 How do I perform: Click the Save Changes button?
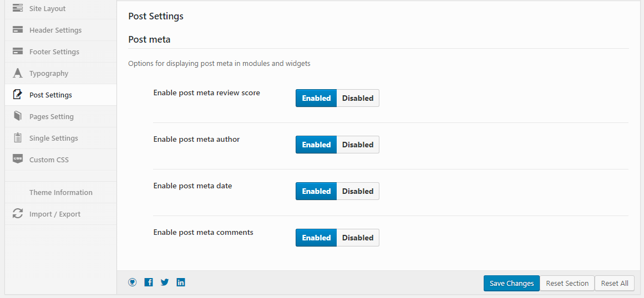pos(511,283)
